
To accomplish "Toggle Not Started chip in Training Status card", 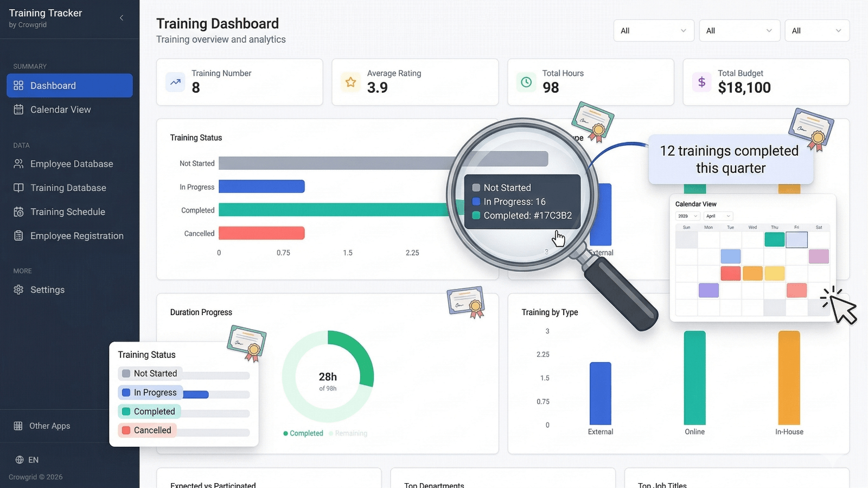I will (150, 373).
